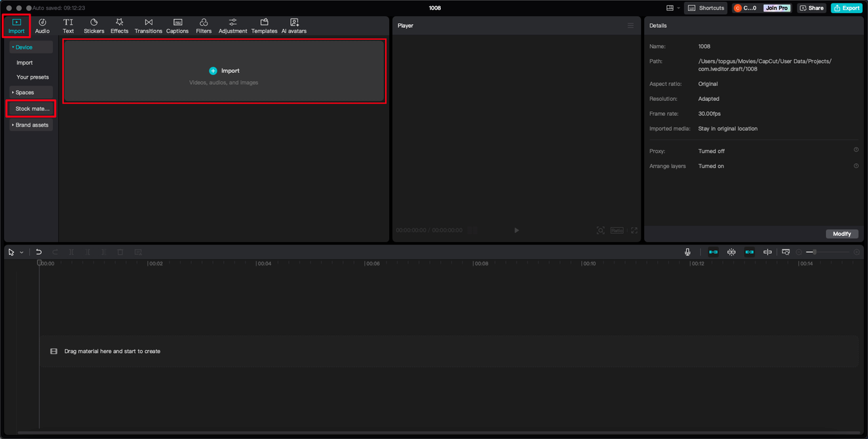Open the Captions panel

coord(178,26)
